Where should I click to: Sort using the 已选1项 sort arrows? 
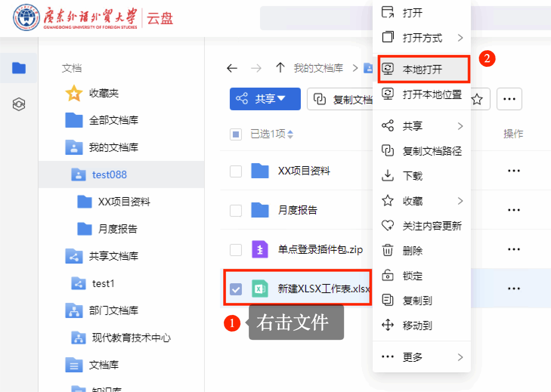pyautogui.click(x=290, y=134)
